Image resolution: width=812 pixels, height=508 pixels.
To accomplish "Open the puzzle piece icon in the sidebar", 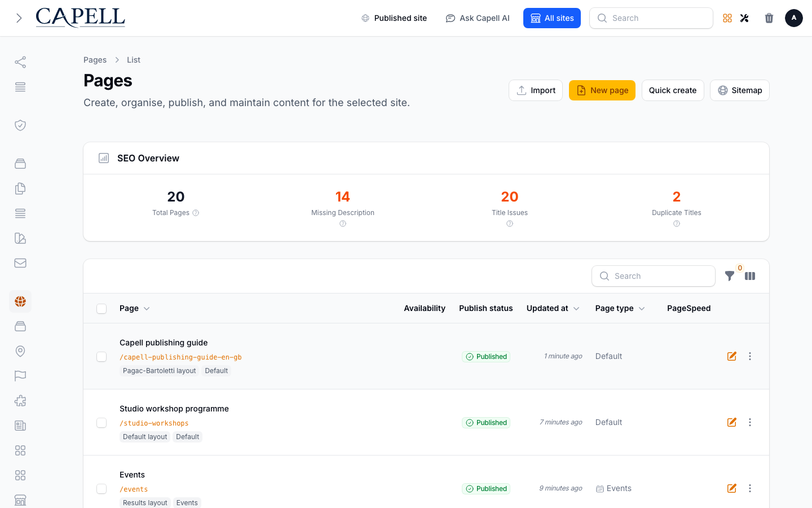I will pyautogui.click(x=20, y=401).
